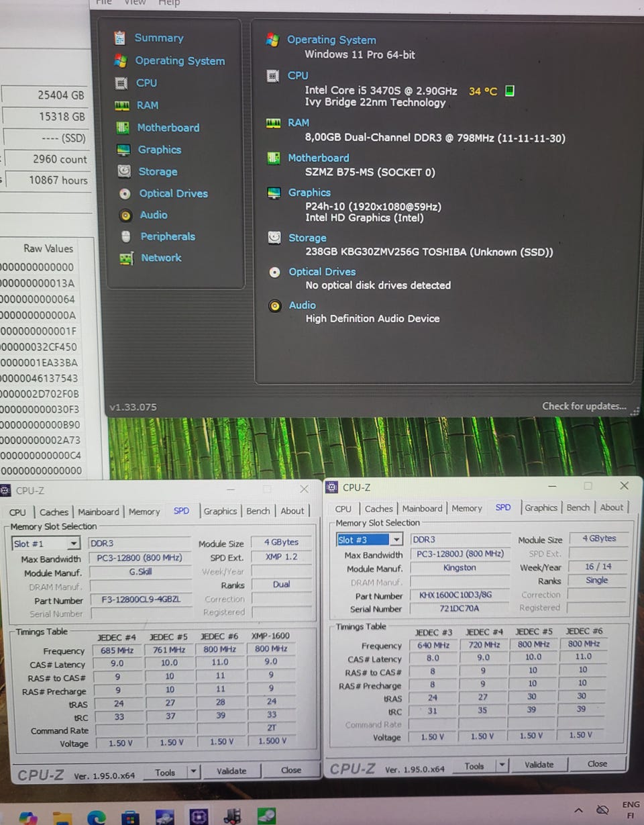Click Validate button in right CPU-Z
The image size is (644, 825).
[539, 765]
